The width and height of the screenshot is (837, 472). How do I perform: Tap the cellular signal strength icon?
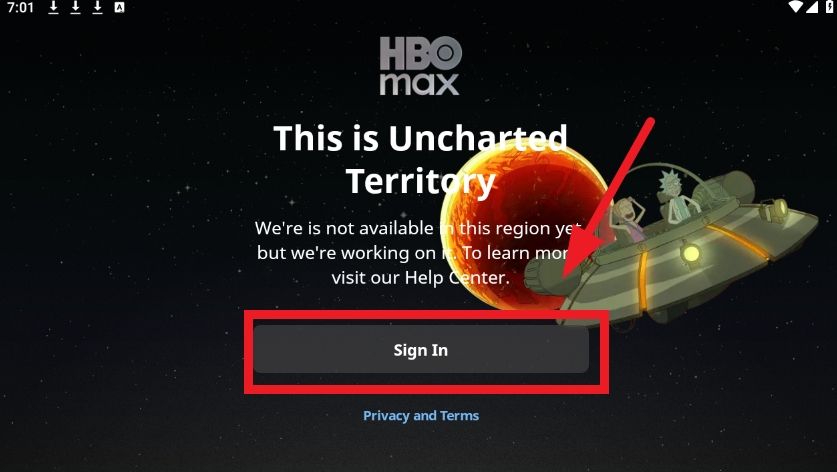[x=812, y=7]
